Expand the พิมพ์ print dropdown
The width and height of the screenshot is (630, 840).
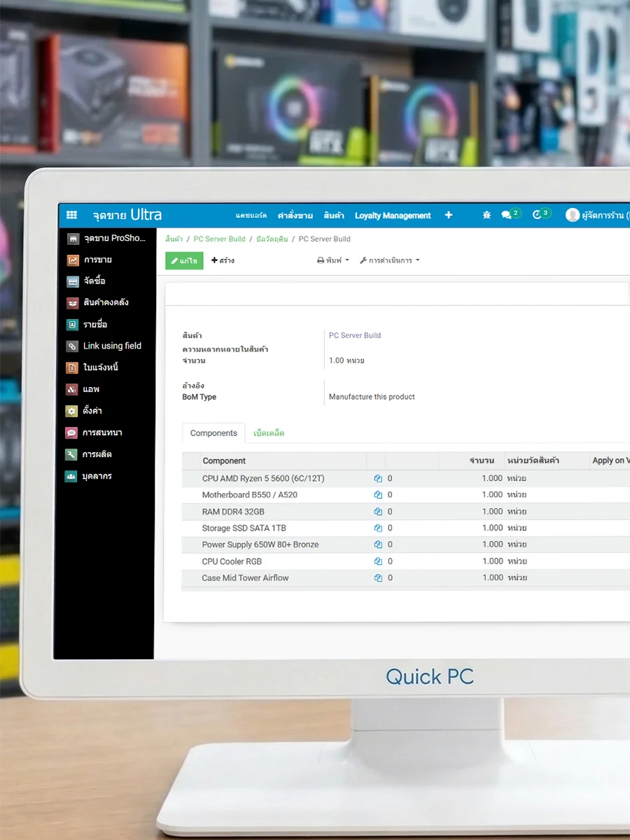click(x=333, y=260)
